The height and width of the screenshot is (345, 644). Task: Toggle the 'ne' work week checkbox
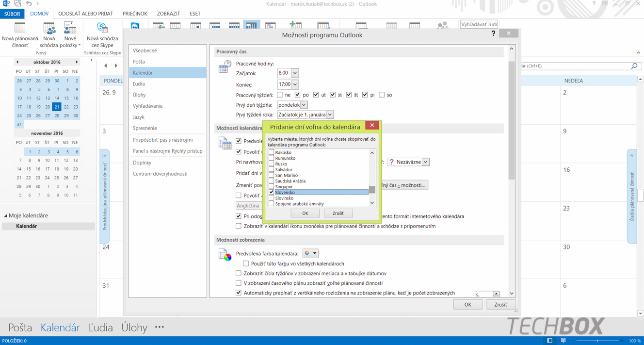(x=280, y=95)
